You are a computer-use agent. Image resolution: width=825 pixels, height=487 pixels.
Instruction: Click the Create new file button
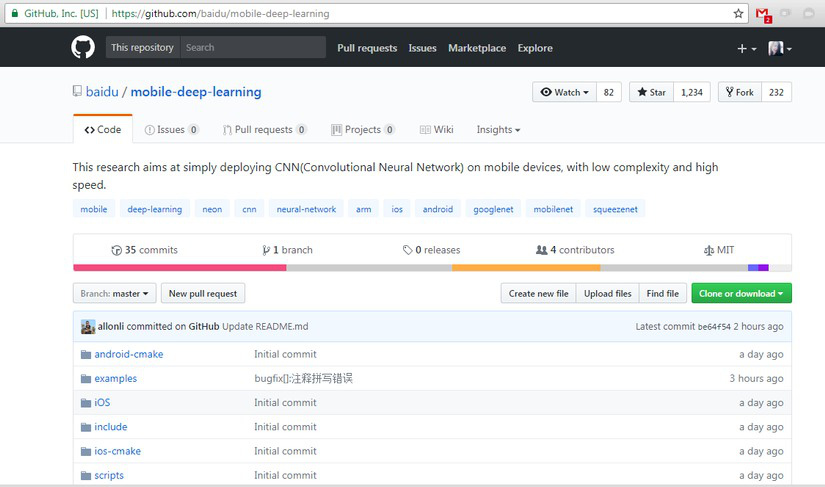tap(538, 293)
